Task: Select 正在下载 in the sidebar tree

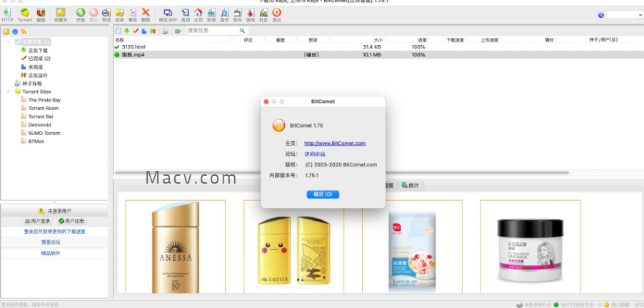Action: tap(38, 50)
